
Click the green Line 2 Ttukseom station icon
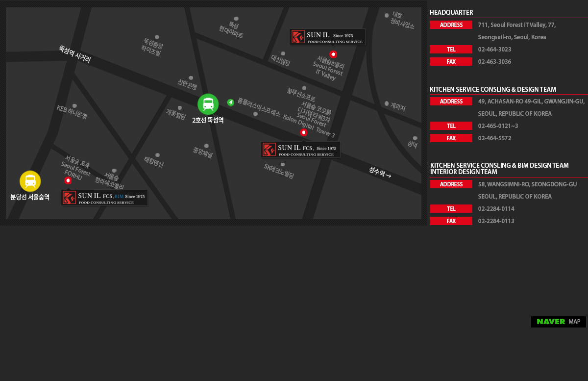[208, 104]
